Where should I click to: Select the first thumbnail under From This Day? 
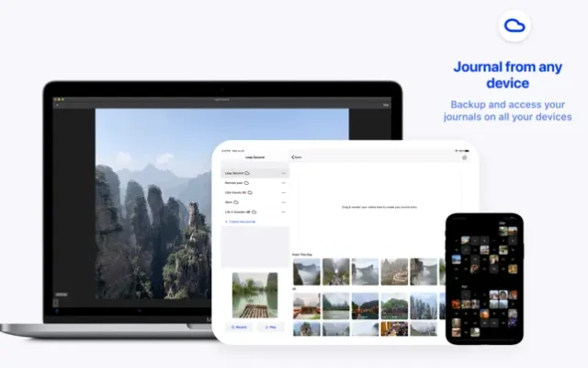(306, 270)
